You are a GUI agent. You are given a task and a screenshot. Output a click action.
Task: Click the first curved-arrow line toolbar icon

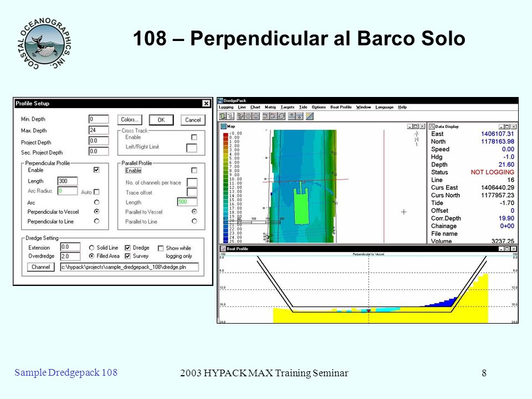point(266,116)
